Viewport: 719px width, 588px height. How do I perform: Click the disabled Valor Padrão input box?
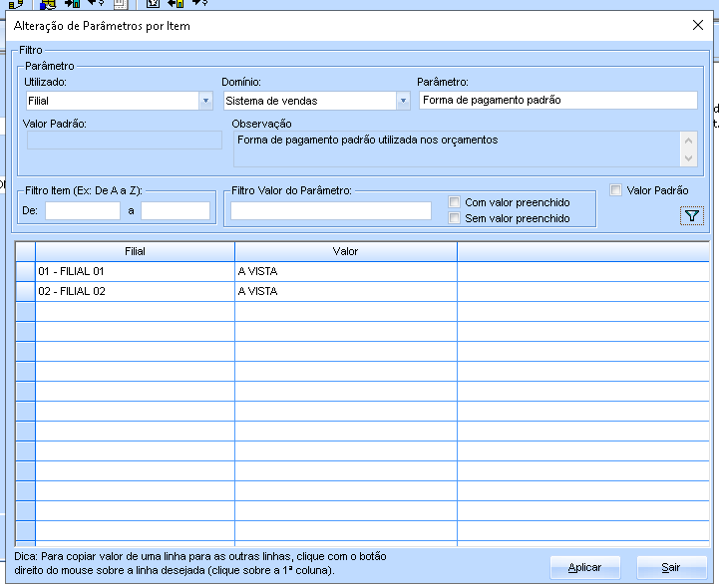coord(125,141)
